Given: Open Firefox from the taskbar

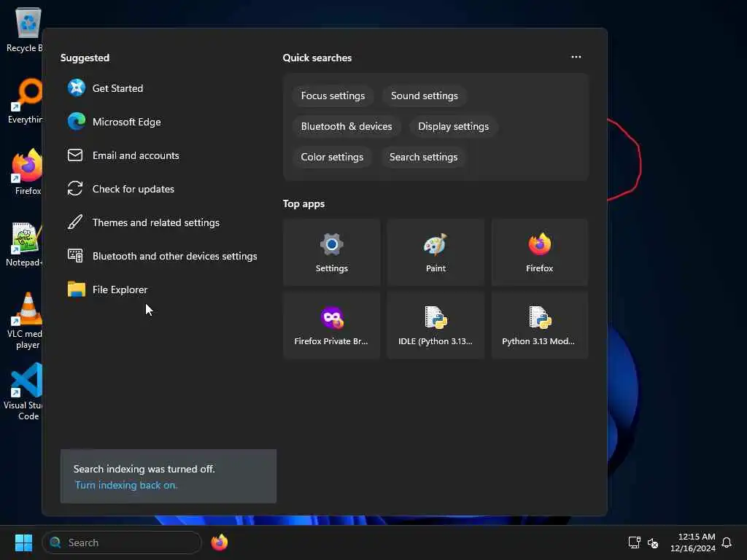Looking at the screenshot, I should tap(219, 542).
